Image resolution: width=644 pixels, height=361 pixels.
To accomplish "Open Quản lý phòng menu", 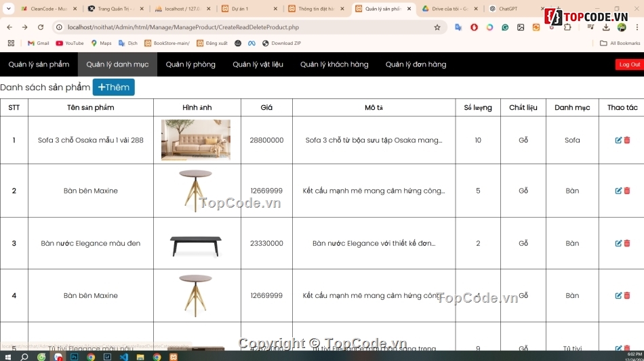I will click(x=190, y=64).
